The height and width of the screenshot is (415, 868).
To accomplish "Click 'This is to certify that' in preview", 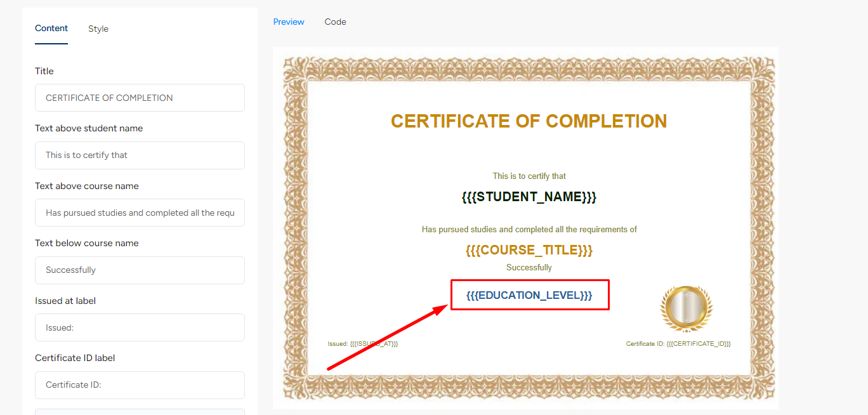I will pyautogui.click(x=529, y=176).
